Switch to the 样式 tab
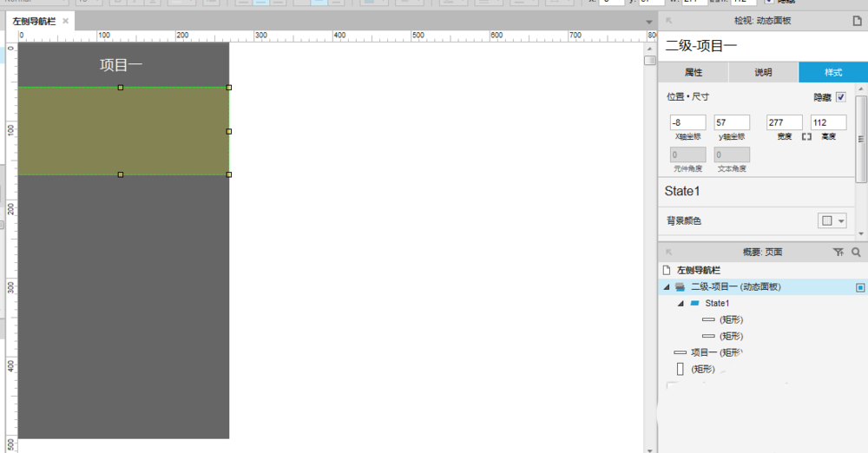 (833, 72)
